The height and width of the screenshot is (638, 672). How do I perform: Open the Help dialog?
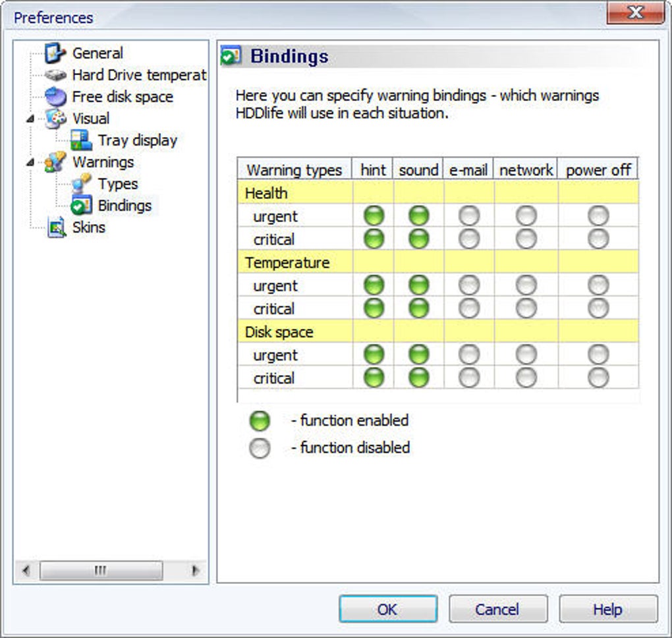click(x=608, y=608)
